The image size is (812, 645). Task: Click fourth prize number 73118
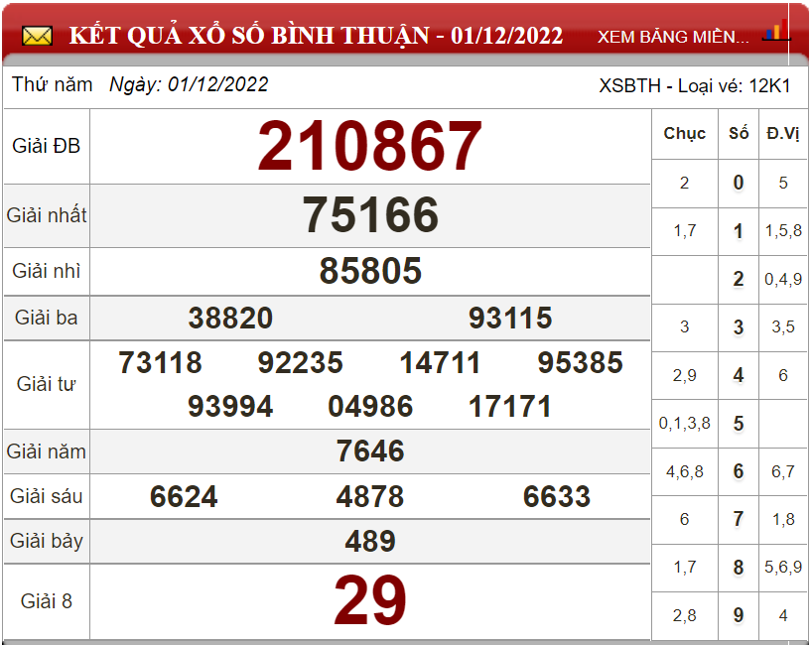tap(160, 362)
